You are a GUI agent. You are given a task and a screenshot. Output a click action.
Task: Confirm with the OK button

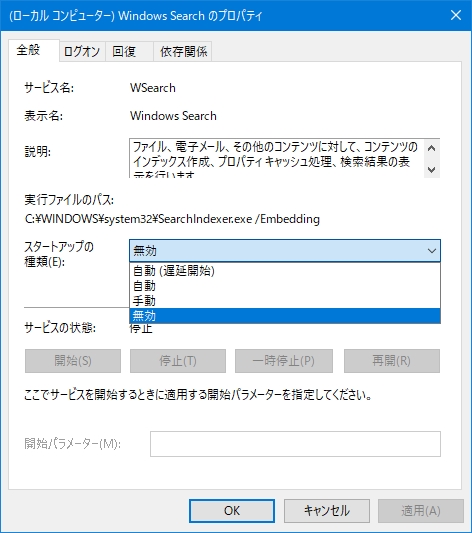232,511
